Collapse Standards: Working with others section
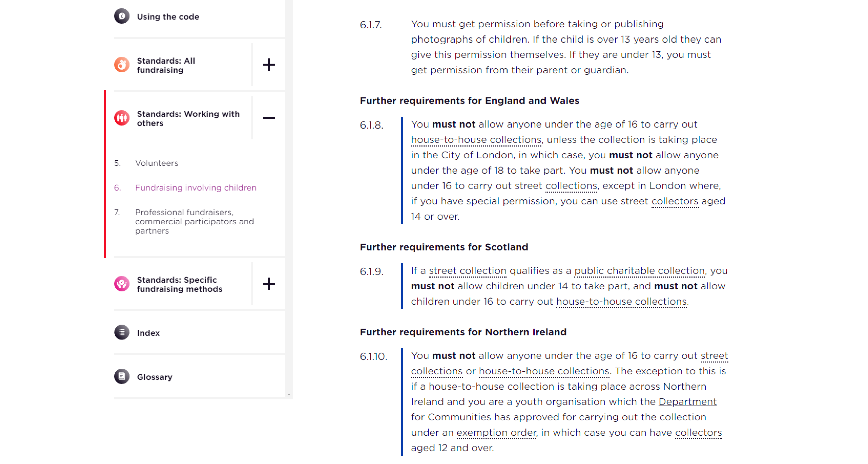Image resolution: width=868 pixels, height=464 pixels. point(269,118)
